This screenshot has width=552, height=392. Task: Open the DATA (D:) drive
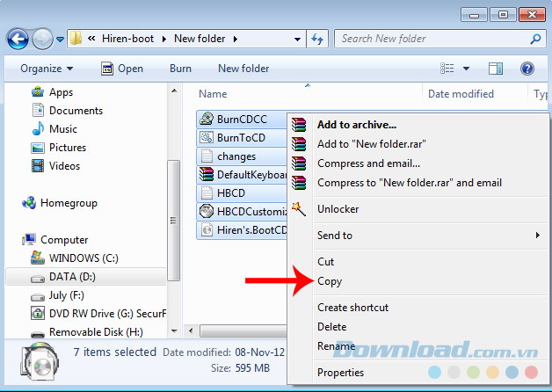coord(72,277)
